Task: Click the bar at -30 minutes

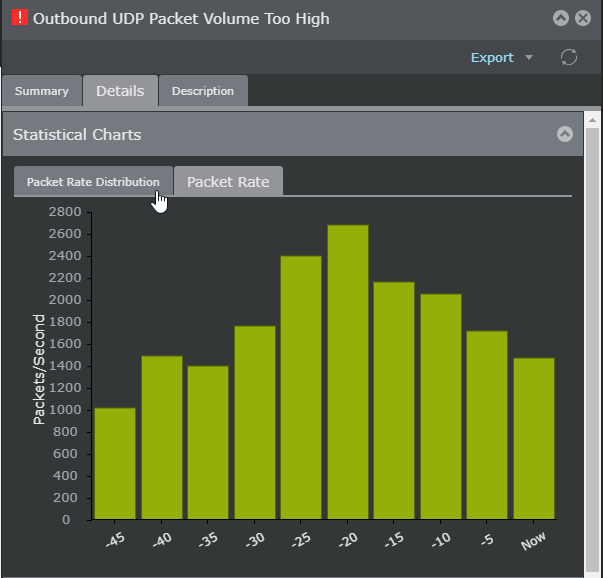Action: 255,423
